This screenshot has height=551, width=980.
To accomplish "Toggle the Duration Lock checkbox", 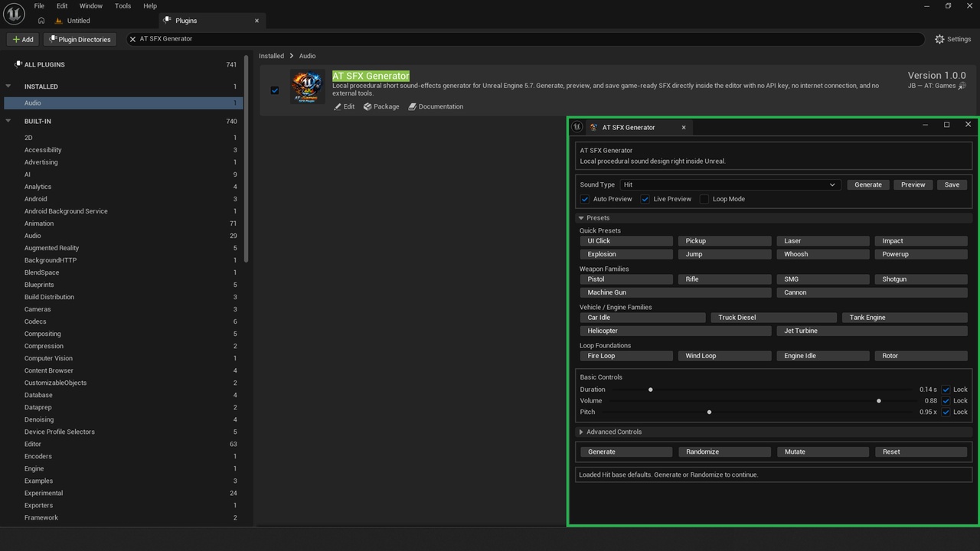I will (x=946, y=390).
